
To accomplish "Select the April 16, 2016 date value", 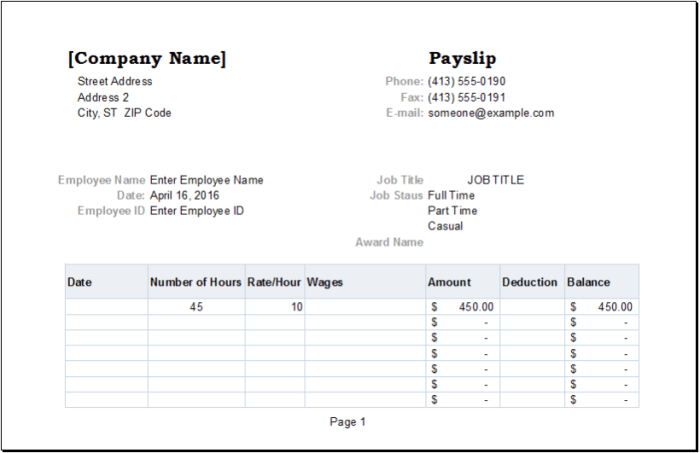I will tap(184, 195).
